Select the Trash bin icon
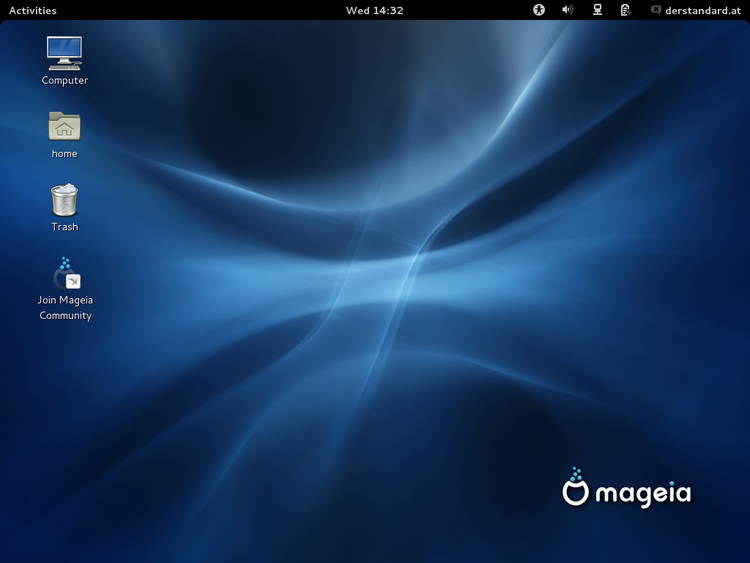The image size is (750, 563). [x=64, y=200]
